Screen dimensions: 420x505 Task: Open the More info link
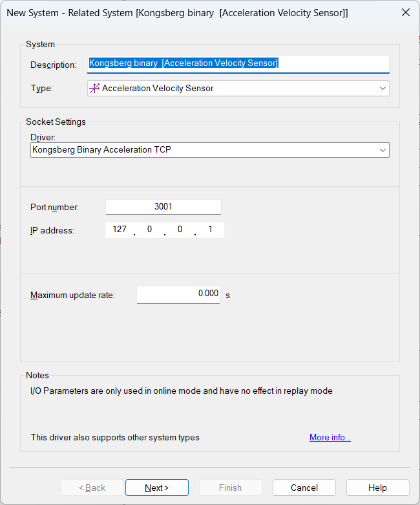click(x=330, y=437)
